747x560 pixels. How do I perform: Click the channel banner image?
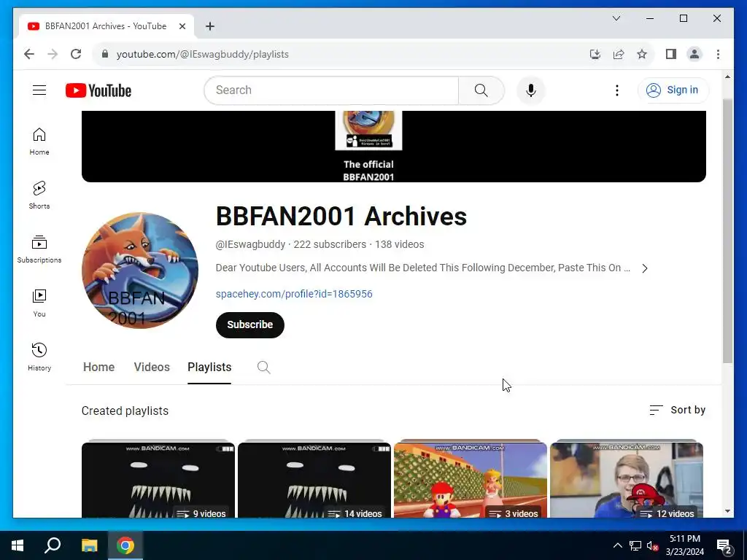(x=393, y=146)
